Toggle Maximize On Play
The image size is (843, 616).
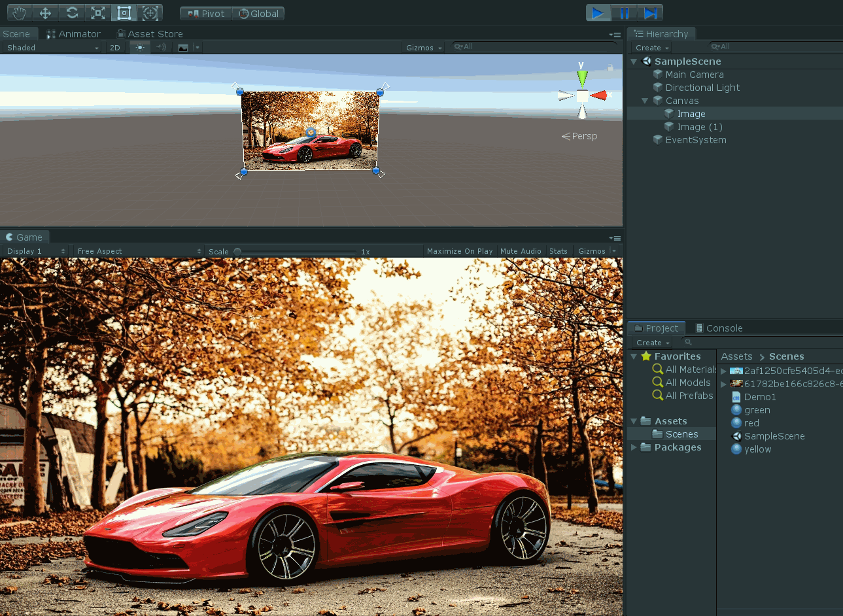point(459,251)
